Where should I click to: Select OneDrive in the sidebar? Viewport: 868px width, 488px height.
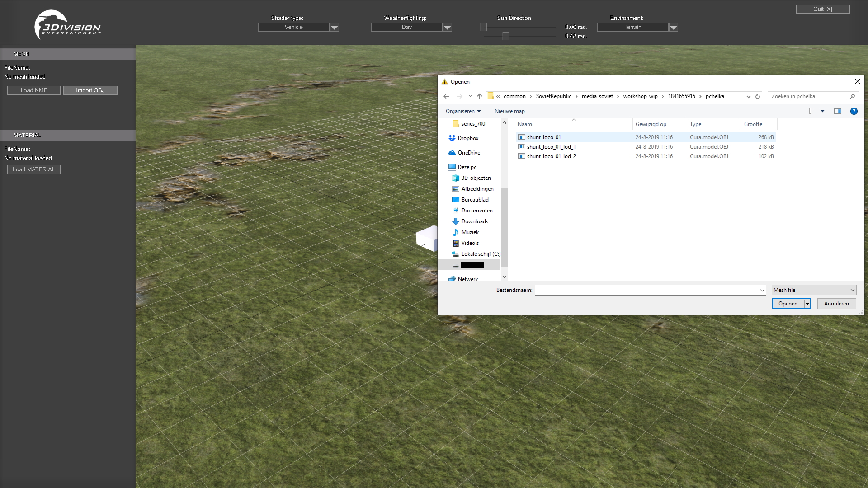point(469,153)
